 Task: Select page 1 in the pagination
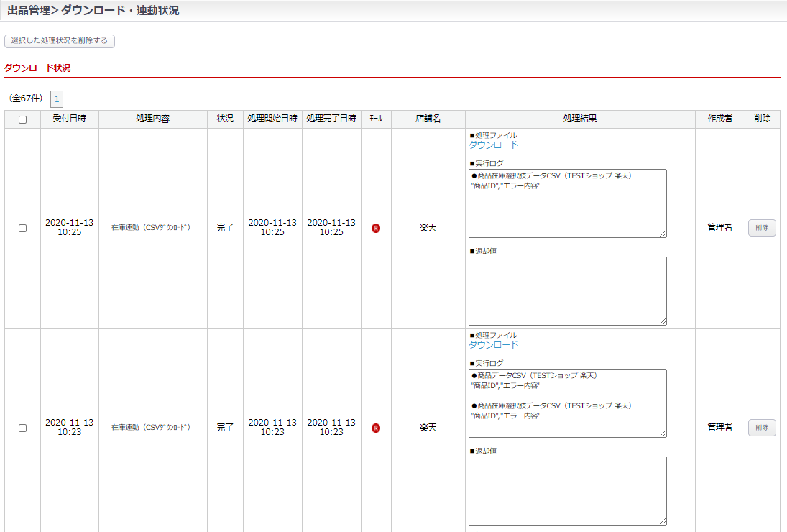click(57, 99)
